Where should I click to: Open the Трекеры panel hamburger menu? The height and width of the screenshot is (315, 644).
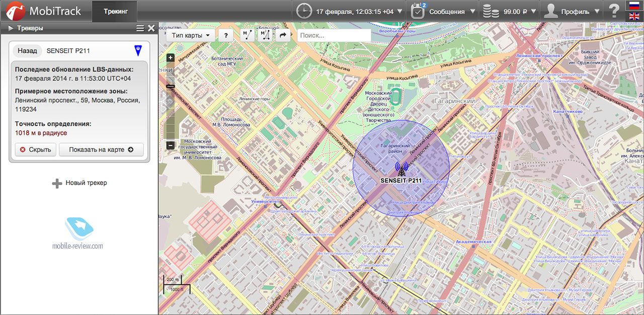click(x=140, y=28)
